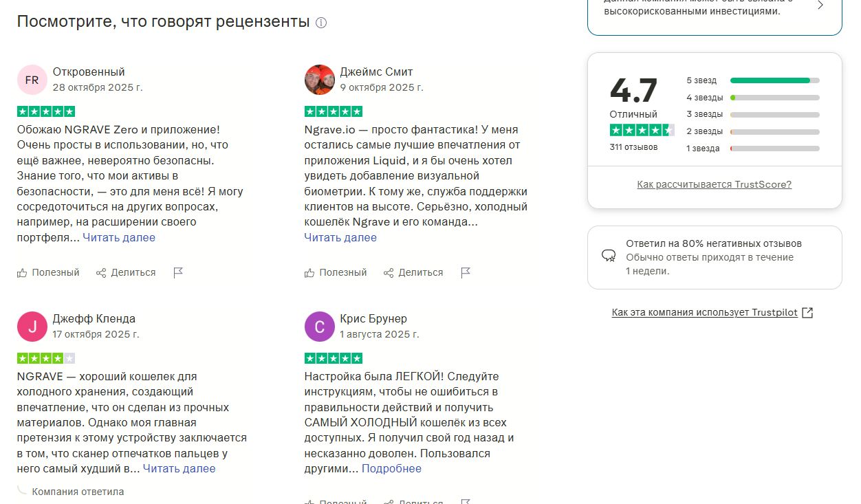This screenshot has height=504, width=861.
Task: Open Как эта компания использует Trustpilot
Action: [x=704, y=313]
